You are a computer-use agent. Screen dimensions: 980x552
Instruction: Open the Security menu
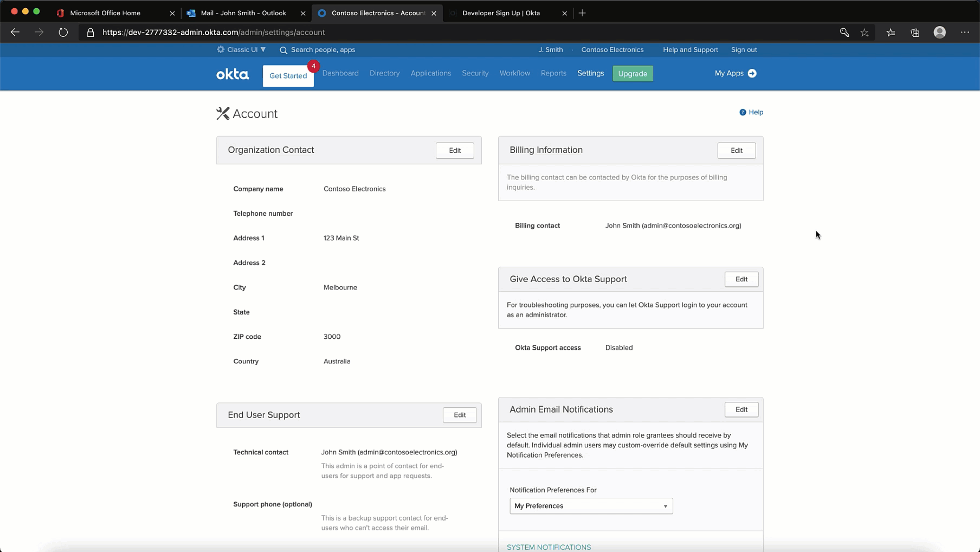475,73
